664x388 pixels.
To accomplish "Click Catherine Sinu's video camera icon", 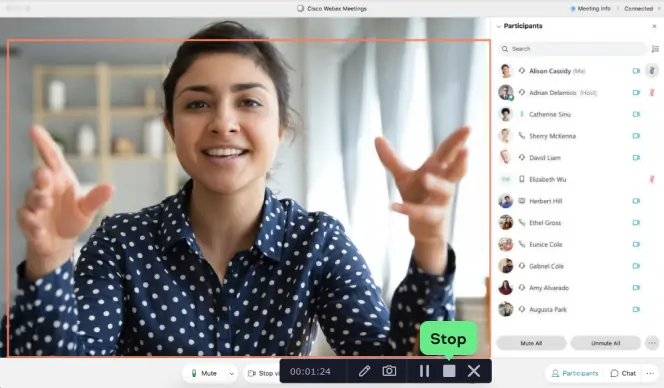I will click(636, 114).
